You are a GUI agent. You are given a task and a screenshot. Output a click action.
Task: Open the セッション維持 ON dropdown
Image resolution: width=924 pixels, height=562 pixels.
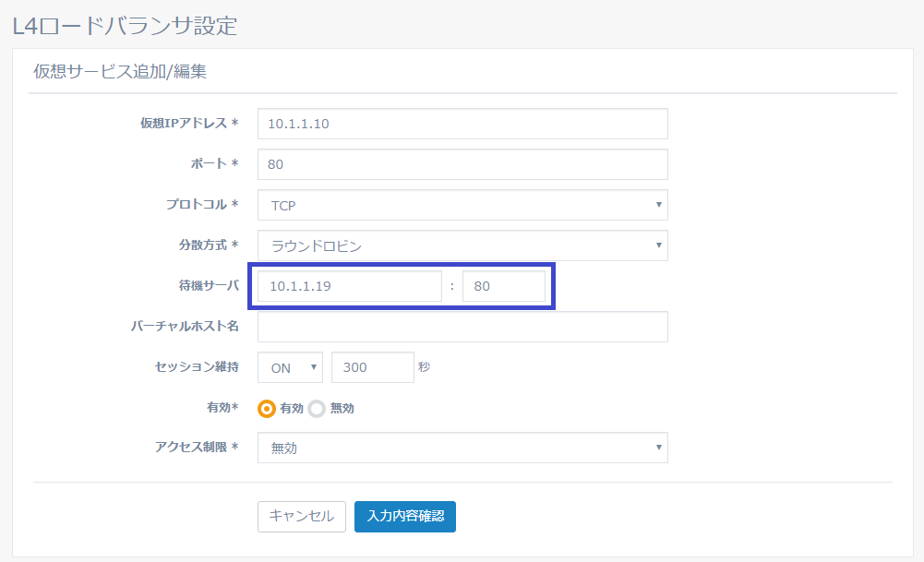tap(290, 367)
